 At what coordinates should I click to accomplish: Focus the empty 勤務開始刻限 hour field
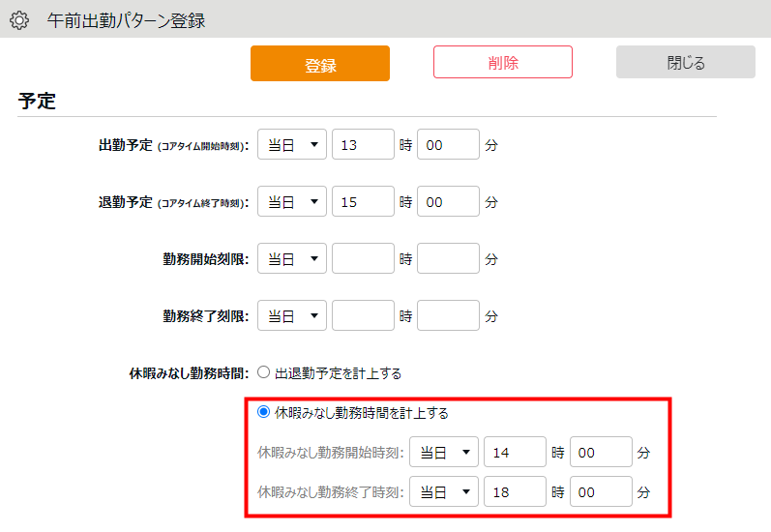[x=363, y=259]
